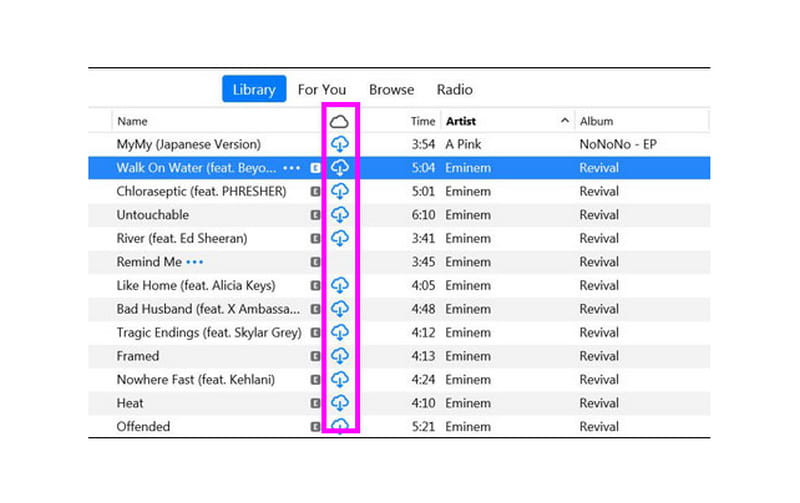This screenshot has width=800, height=503.
Task: Click the 4:48 duration of Bad Husband
Action: click(x=423, y=309)
